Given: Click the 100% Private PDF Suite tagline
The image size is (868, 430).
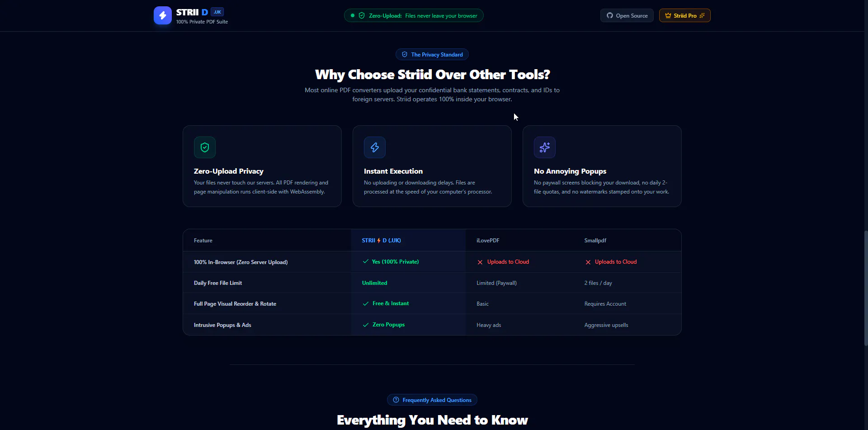Looking at the screenshot, I should pos(202,22).
